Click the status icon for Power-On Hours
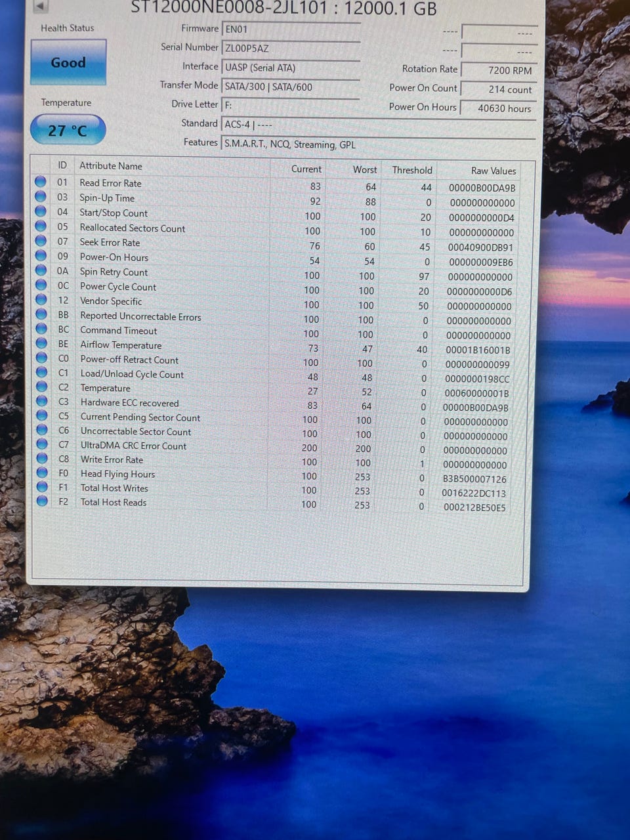This screenshot has height=840, width=630. 41,255
